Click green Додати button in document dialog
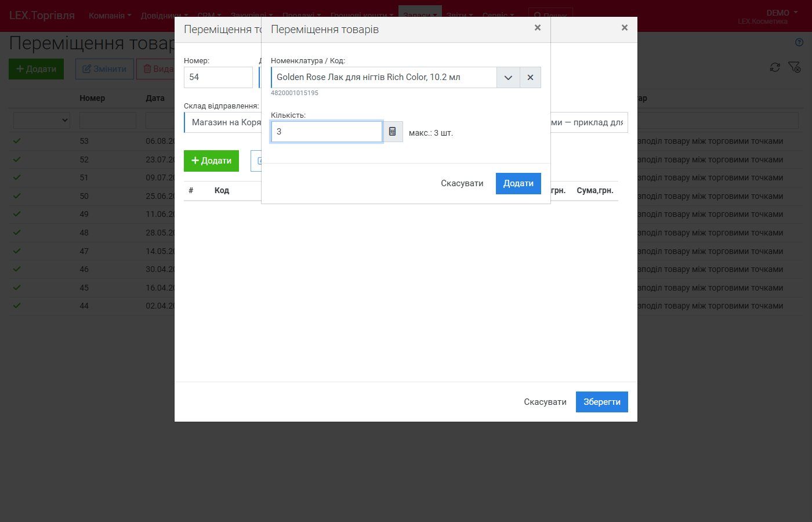 point(211,161)
